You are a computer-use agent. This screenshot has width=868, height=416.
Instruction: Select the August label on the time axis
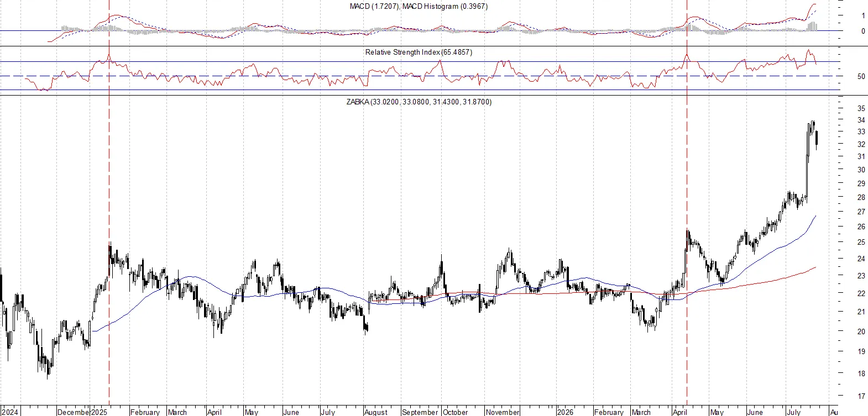pos(376,412)
